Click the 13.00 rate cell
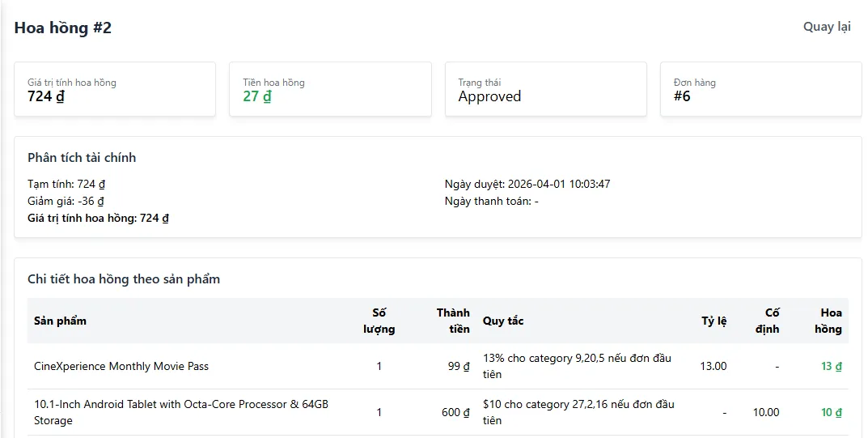Viewport: 868px width, 438px height. pyautogui.click(x=713, y=366)
